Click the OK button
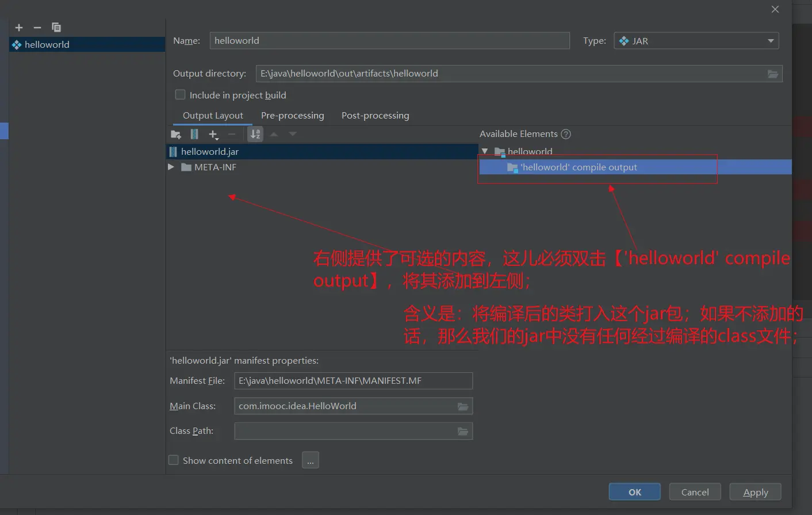This screenshot has height=515, width=812. (x=634, y=492)
